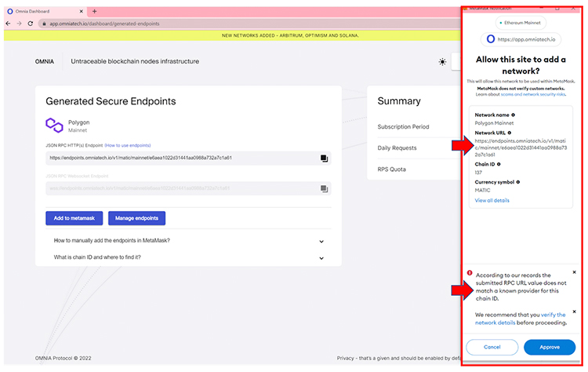Go back in browser history

tap(9, 24)
